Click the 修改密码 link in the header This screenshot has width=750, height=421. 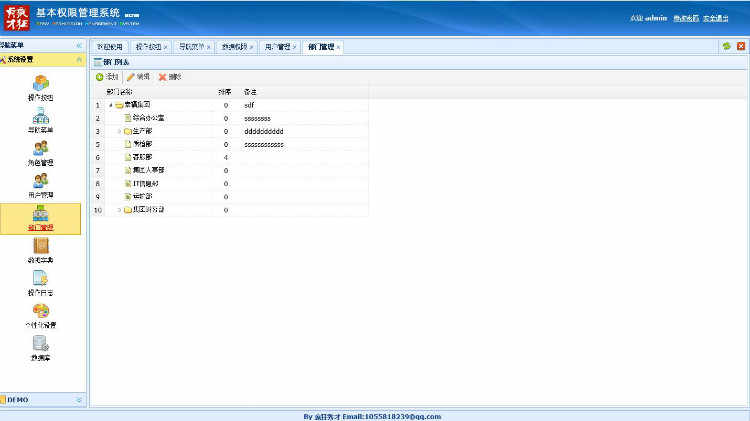click(x=686, y=18)
